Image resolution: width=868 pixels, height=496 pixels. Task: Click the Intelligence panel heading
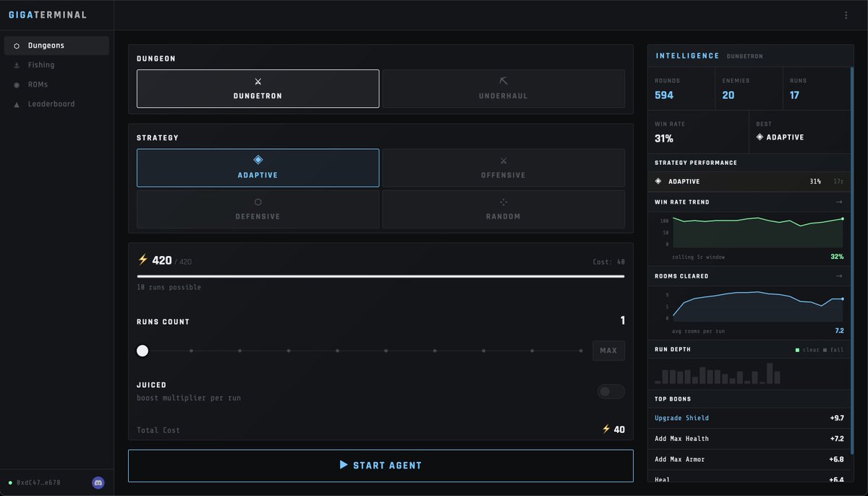[x=687, y=56]
